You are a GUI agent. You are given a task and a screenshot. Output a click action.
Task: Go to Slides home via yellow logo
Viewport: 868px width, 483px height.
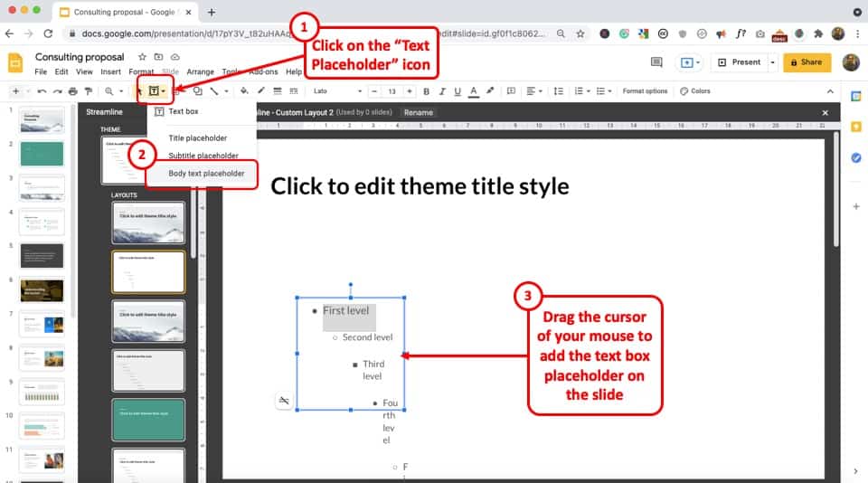pyautogui.click(x=15, y=62)
